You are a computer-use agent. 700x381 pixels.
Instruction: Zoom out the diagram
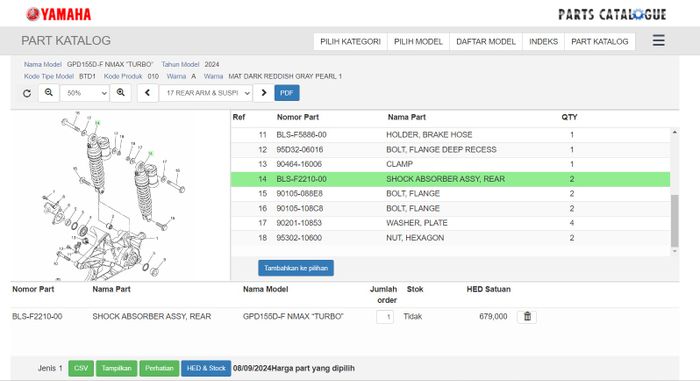[x=49, y=93]
